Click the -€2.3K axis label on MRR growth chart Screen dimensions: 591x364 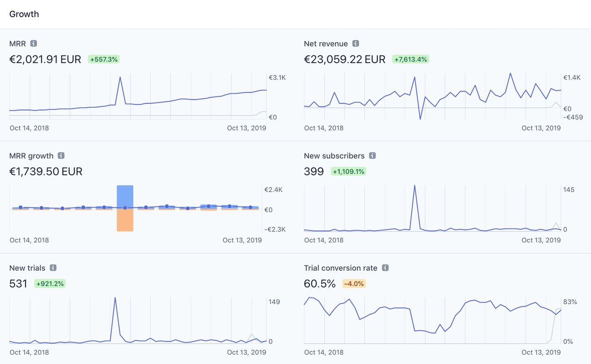275,229
